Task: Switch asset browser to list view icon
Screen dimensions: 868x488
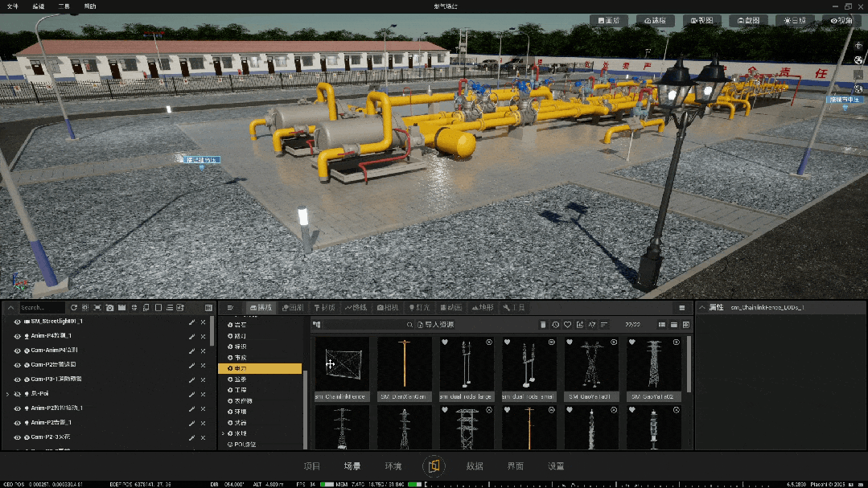Action: tap(661, 325)
